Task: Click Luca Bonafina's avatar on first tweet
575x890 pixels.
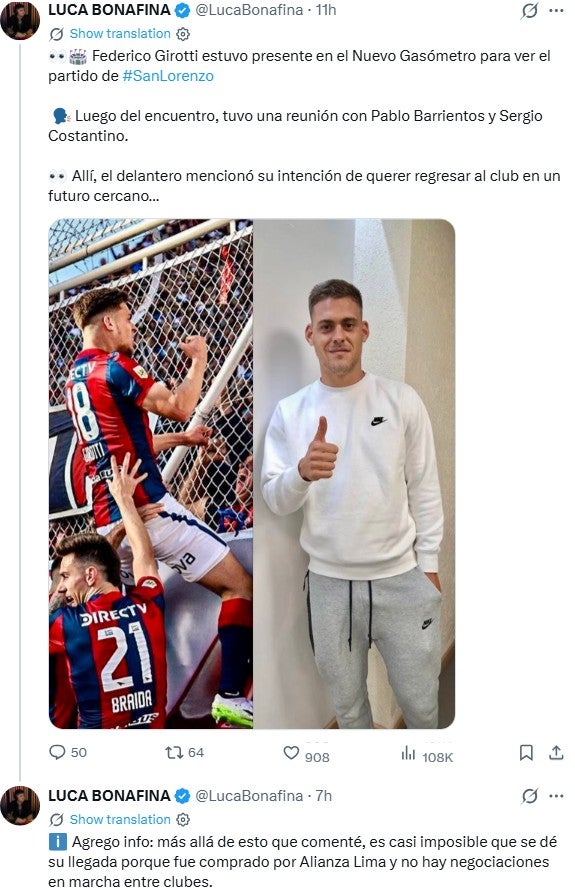Action: 20,20
